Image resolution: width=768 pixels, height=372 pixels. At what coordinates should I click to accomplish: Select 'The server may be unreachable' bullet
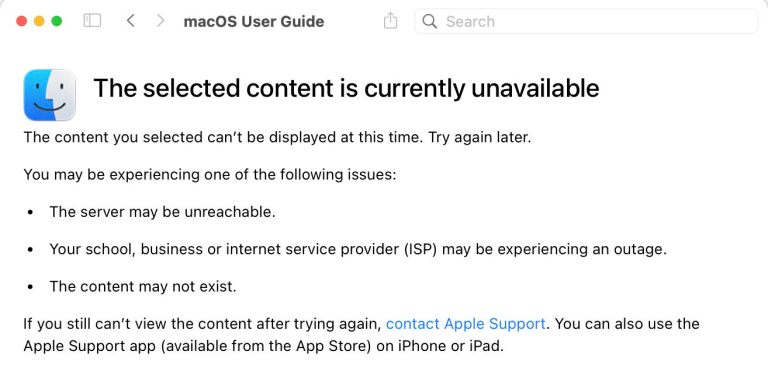162,212
